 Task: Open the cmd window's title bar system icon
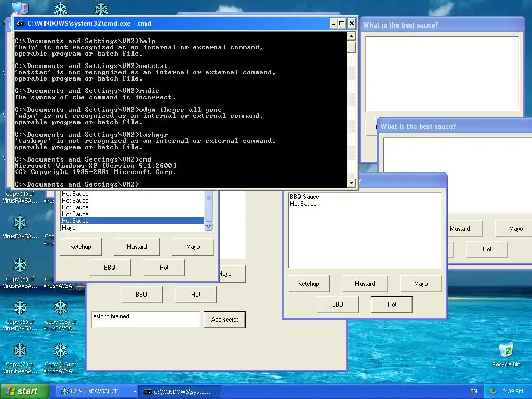(x=20, y=23)
